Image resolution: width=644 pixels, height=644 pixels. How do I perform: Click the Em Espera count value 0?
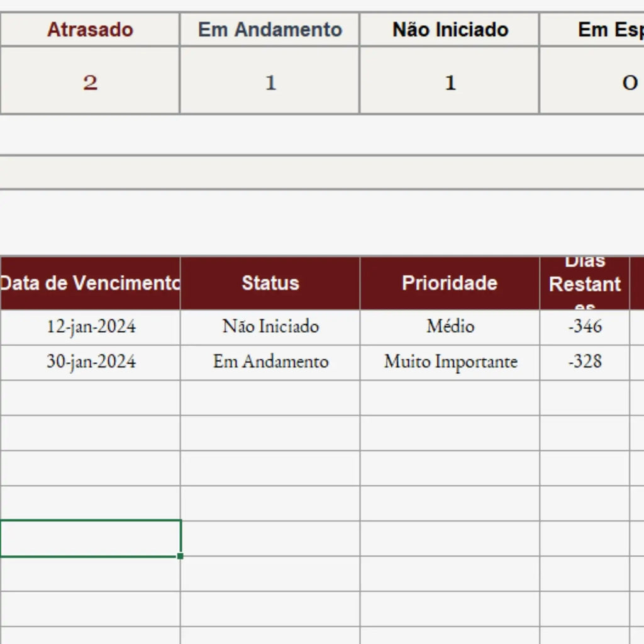[592, 80]
